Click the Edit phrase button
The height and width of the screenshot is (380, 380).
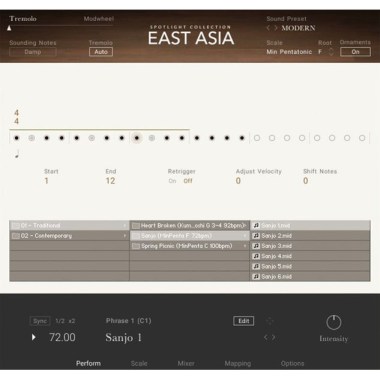click(244, 321)
